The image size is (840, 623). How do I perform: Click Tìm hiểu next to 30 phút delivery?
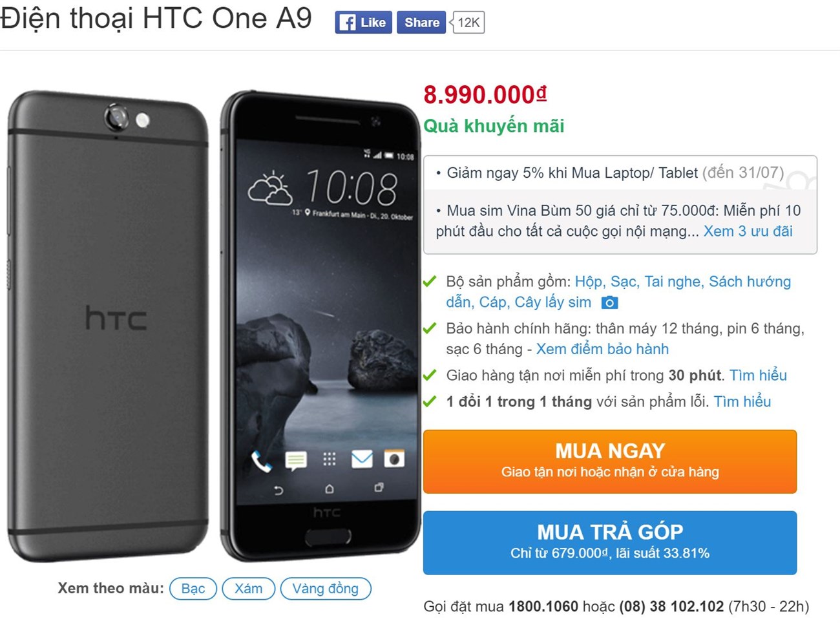[758, 375]
